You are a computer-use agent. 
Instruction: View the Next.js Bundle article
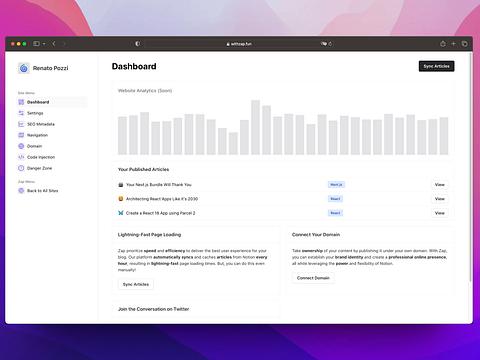(x=440, y=184)
